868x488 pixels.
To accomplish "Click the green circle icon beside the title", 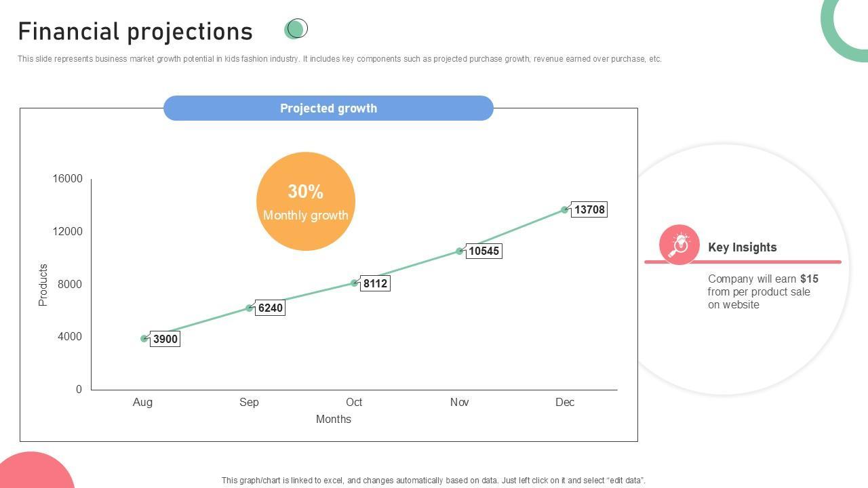I will point(296,28).
